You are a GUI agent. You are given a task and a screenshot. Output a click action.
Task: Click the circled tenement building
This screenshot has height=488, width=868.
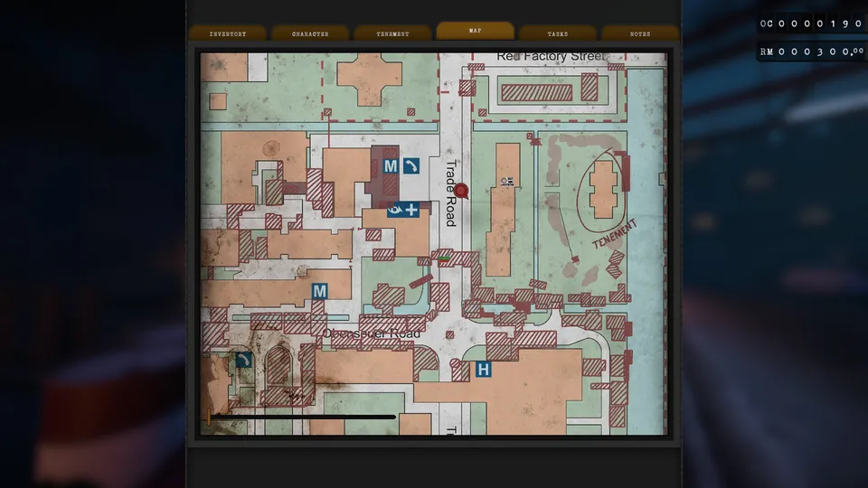pos(603,189)
